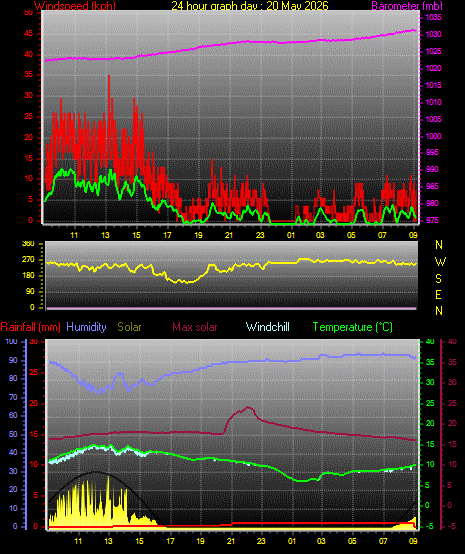This screenshot has height=554, width=465.
Task: Select the Humidity legend label
Action: (x=86, y=327)
